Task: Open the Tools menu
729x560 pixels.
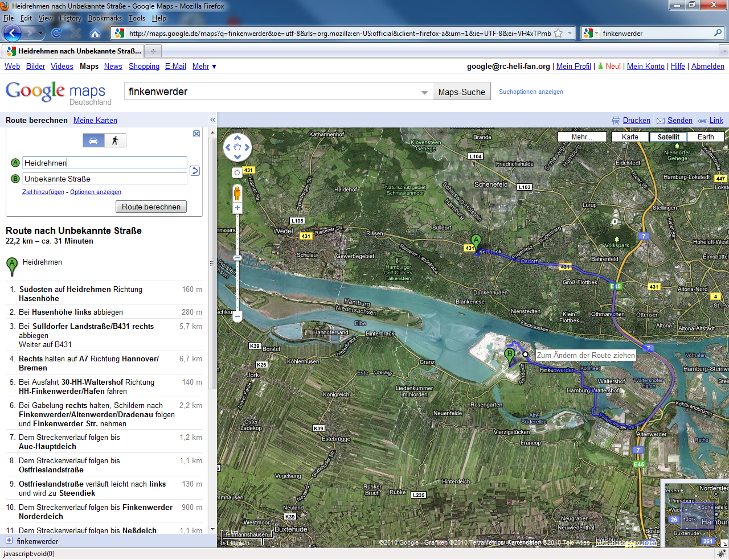Action: coord(137,18)
